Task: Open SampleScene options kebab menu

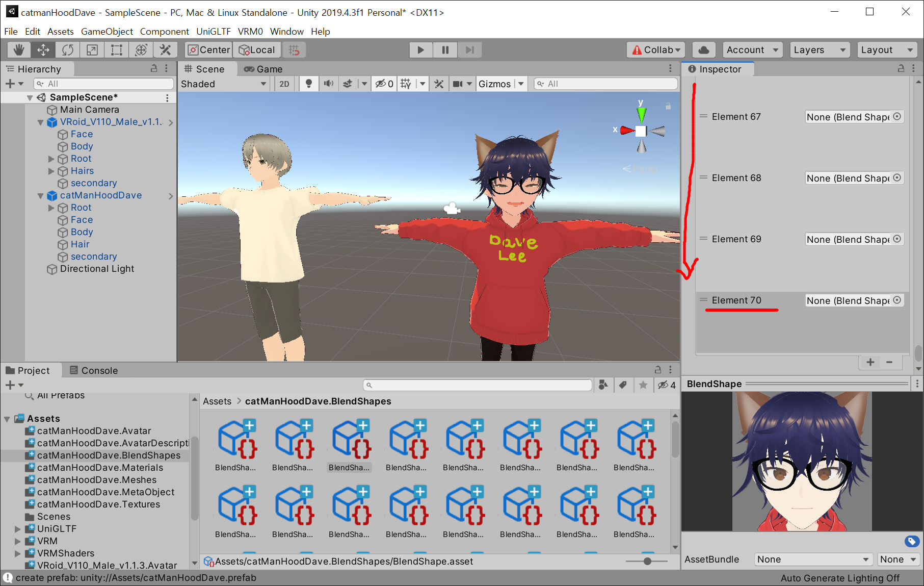Action: [167, 97]
